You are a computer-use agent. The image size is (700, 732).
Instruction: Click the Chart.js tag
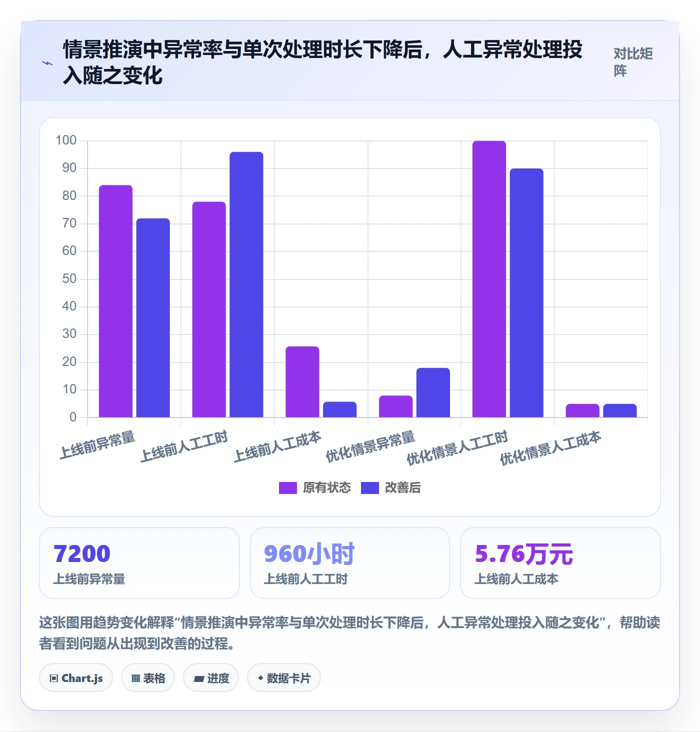point(76,678)
